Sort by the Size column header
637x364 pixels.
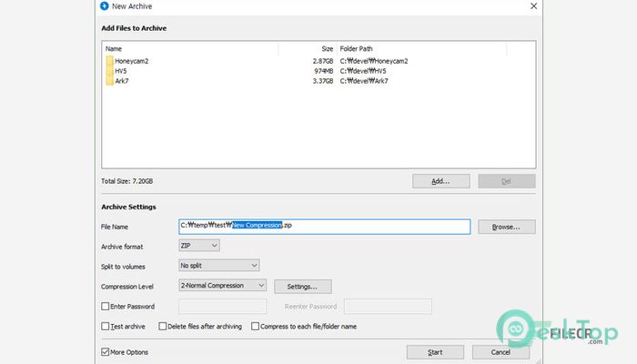[x=328, y=49]
